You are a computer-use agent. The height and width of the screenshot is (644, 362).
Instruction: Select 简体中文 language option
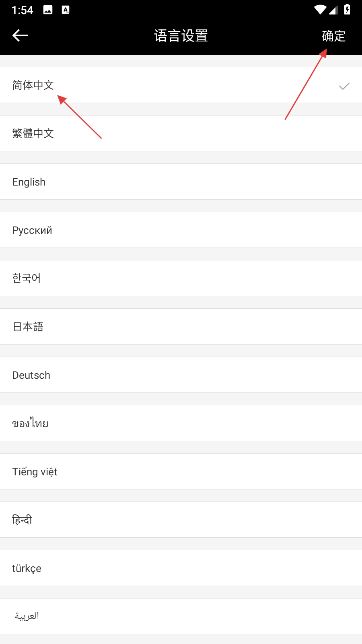[33, 85]
